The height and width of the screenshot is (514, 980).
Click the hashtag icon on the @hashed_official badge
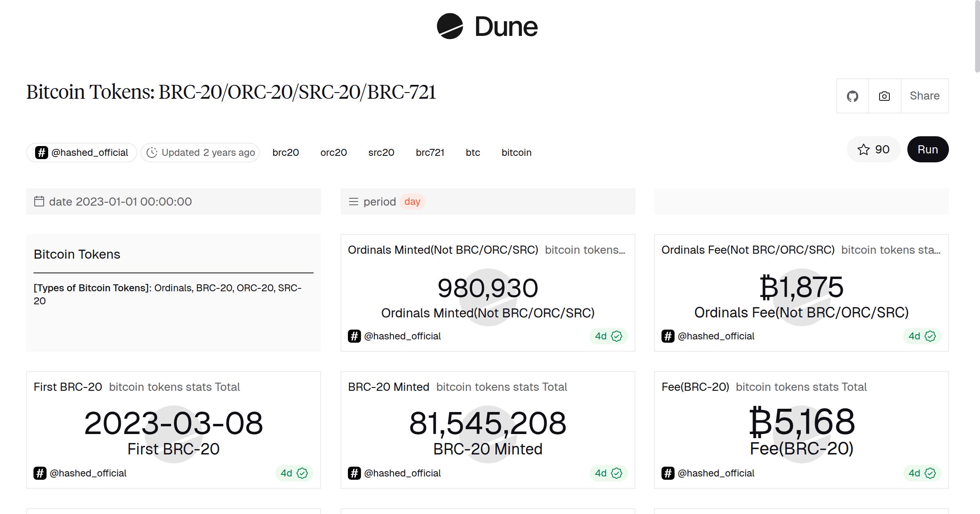pos(41,152)
